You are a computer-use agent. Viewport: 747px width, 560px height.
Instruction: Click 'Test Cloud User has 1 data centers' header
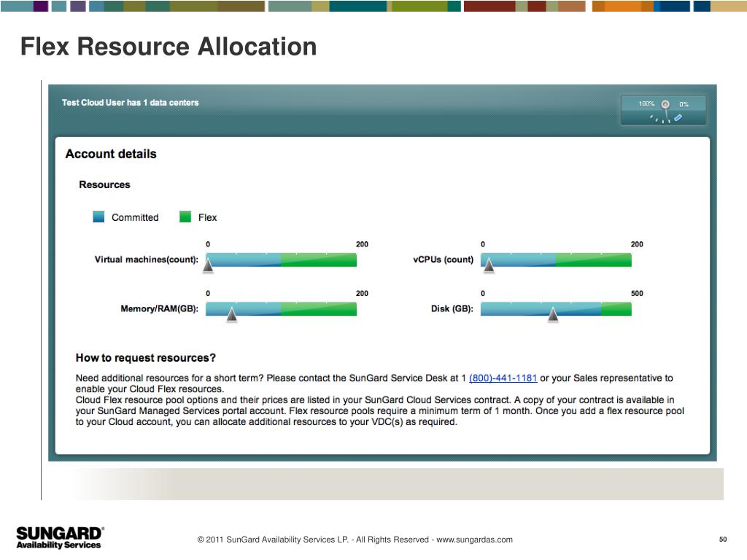coord(131,102)
